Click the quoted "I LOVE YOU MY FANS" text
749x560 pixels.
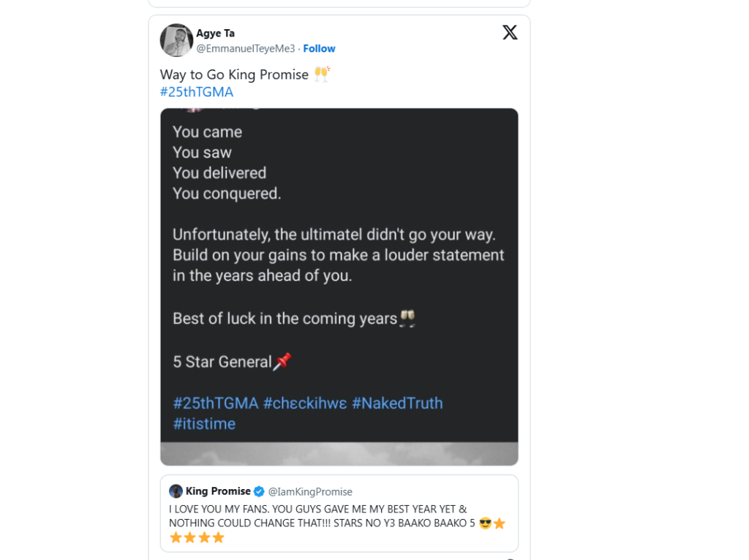pos(317,509)
